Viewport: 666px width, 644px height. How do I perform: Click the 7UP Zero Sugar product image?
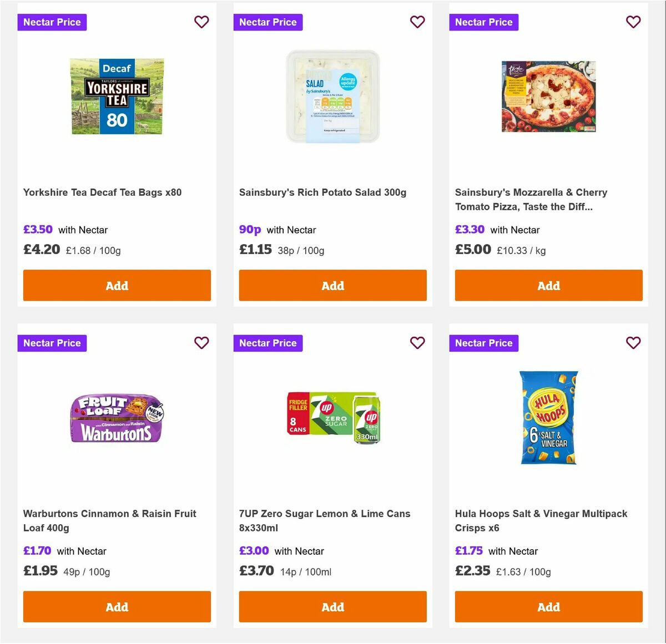(332, 417)
